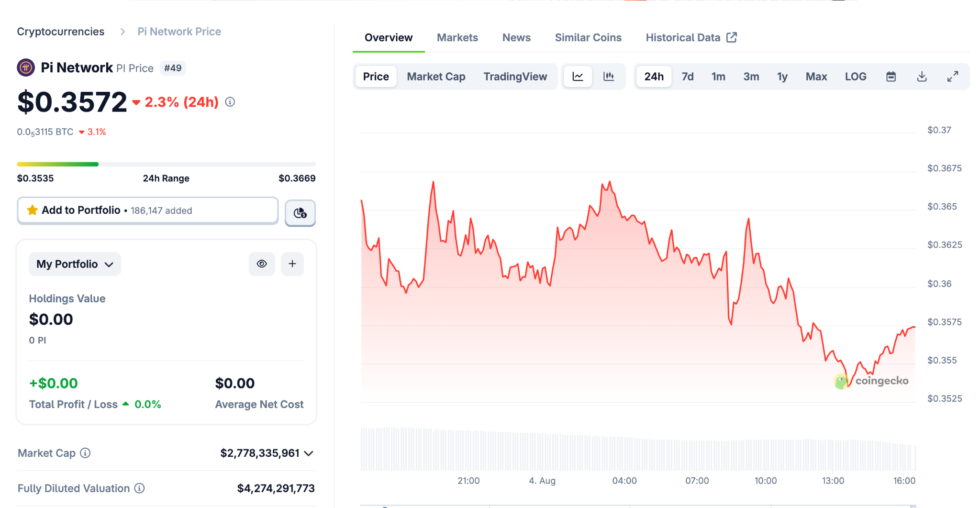Viewport: 980px width, 508px height.
Task: Expand the Market Cap value chevron
Action: click(x=309, y=453)
